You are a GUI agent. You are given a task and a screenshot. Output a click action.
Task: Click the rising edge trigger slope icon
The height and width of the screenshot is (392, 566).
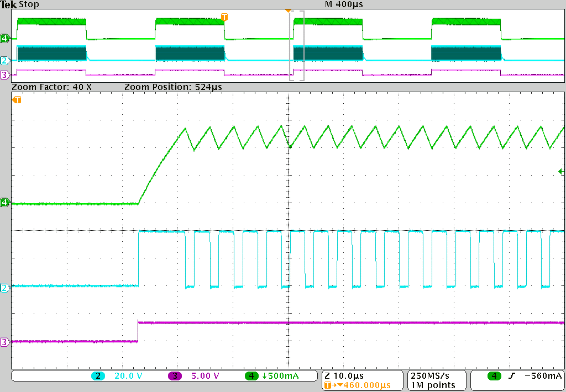click(512, 377)
